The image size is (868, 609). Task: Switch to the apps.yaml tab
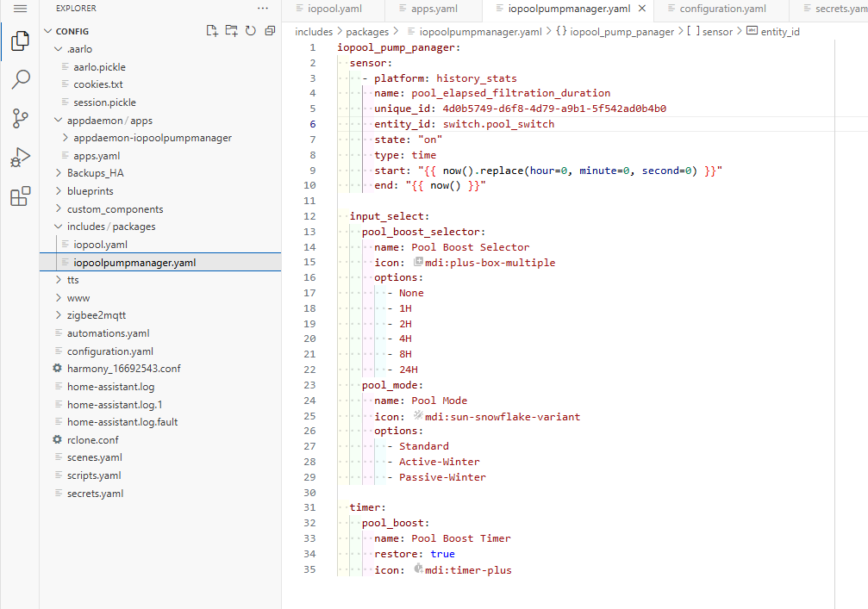point(434,9)
